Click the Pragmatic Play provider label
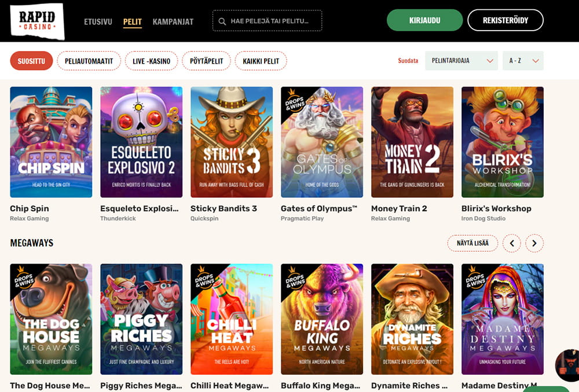Image resolution: width=579 pixels, height=392 pixels. click(302, 218)
